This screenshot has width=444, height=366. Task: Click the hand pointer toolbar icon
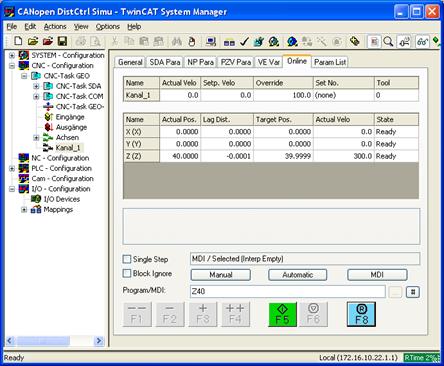coord(191,41)
